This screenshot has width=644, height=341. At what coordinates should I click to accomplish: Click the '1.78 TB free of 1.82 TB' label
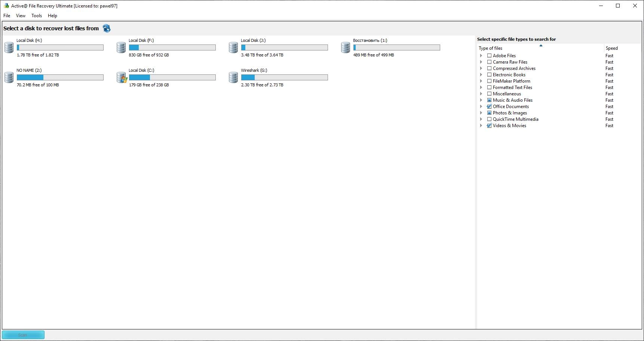[x=38, y=55]
